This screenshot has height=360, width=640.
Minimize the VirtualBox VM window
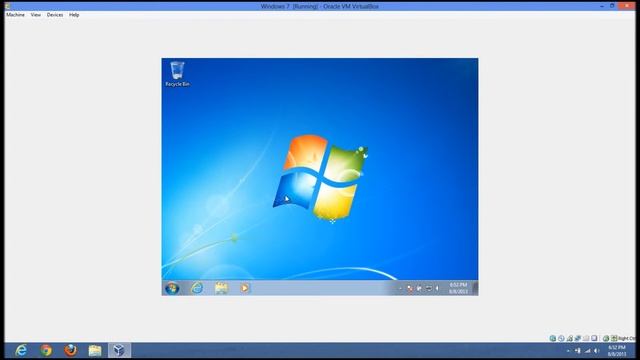pos(602,6)
